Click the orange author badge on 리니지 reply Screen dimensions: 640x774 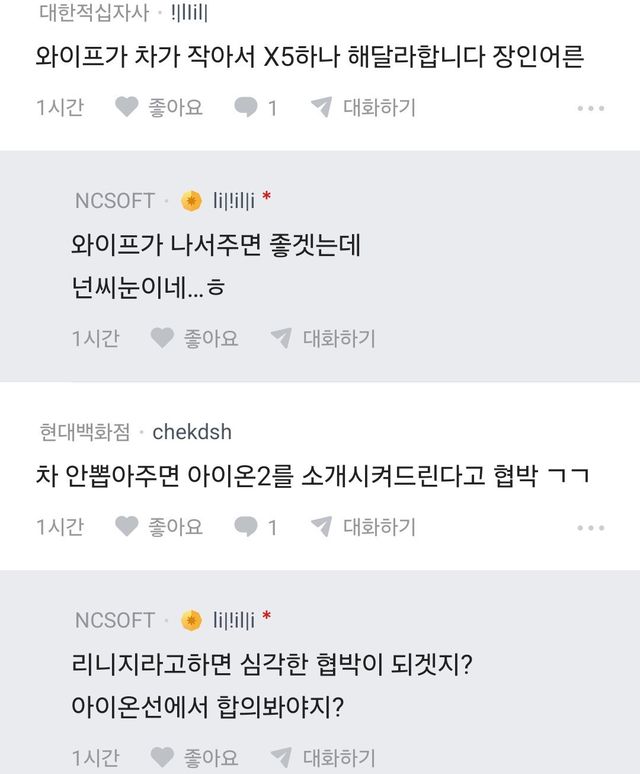point(191,620)
